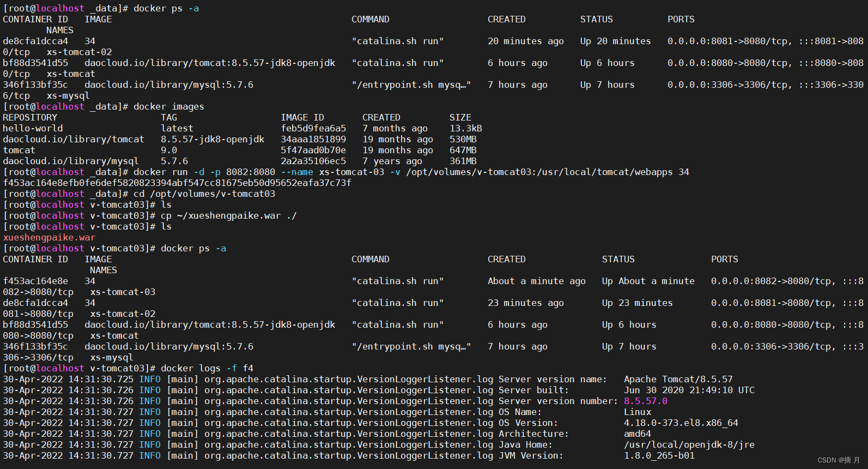Click the container ID f453ac164e8e
This screenshot has width=868, height=469.
(x=35, y=281)
